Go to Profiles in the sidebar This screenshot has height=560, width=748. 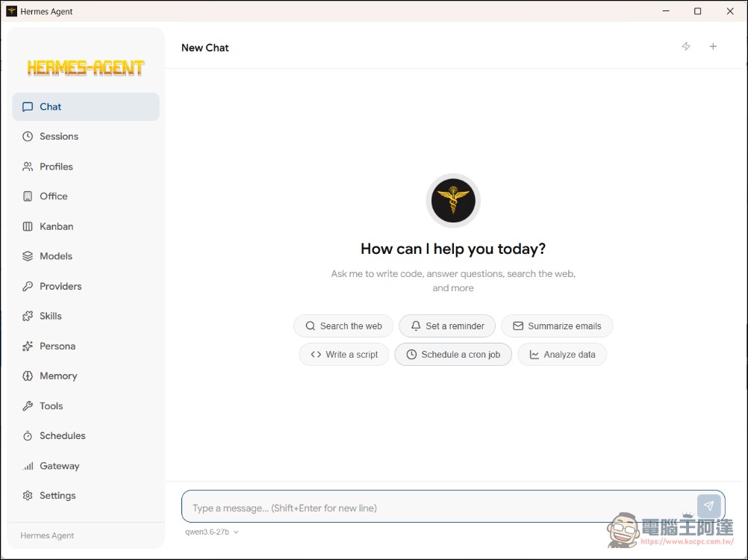click(x=86, y=167)
